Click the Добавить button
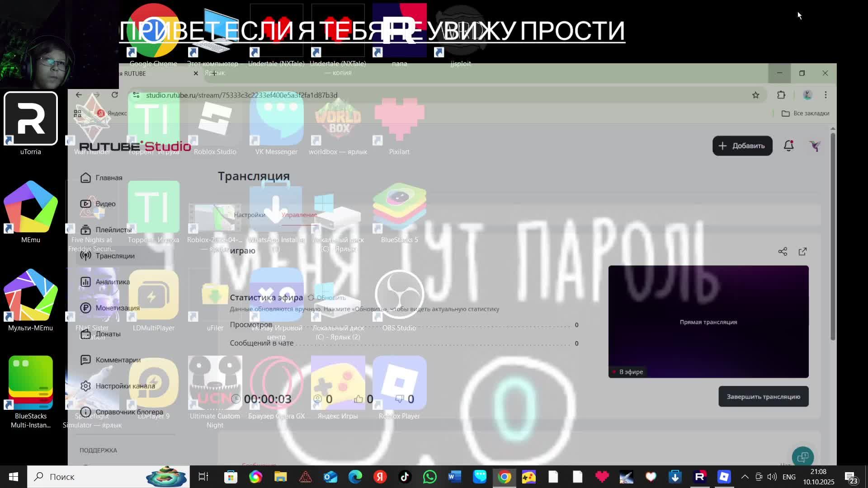The image size is (868, 488). coord(742,145)
